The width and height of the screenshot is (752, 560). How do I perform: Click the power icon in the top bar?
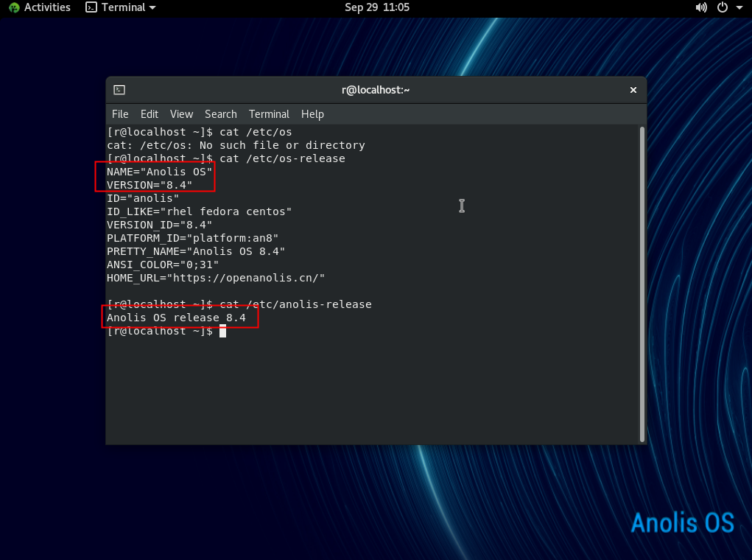[722, 7]
